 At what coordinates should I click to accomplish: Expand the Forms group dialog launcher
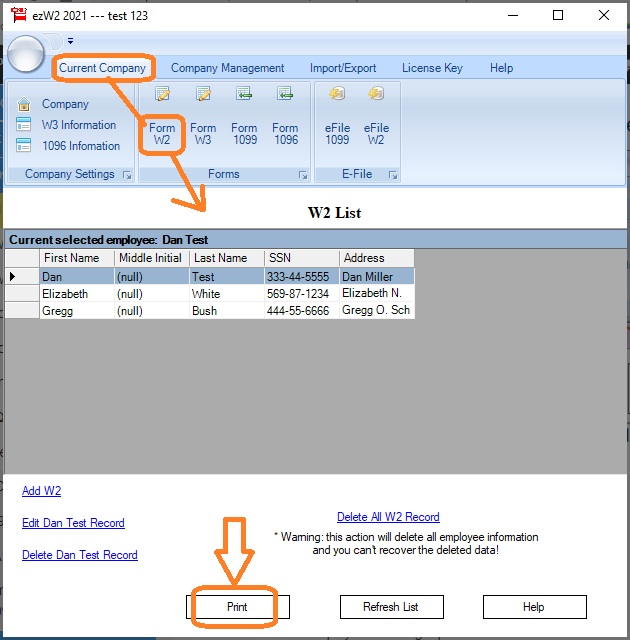pyautogui.click(x=302, y=175)
